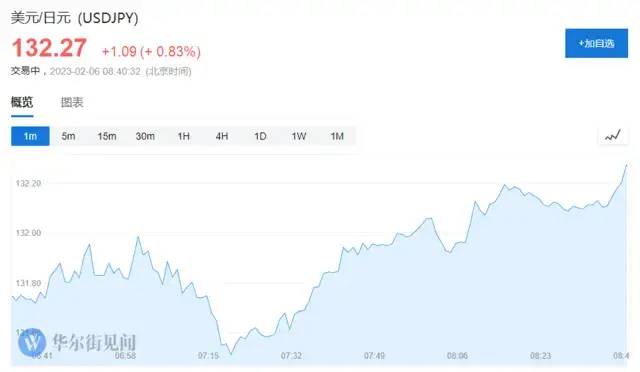
Task: Click the 132.00 price axis label
Action: pyautogui.click(x=28, y=233)
